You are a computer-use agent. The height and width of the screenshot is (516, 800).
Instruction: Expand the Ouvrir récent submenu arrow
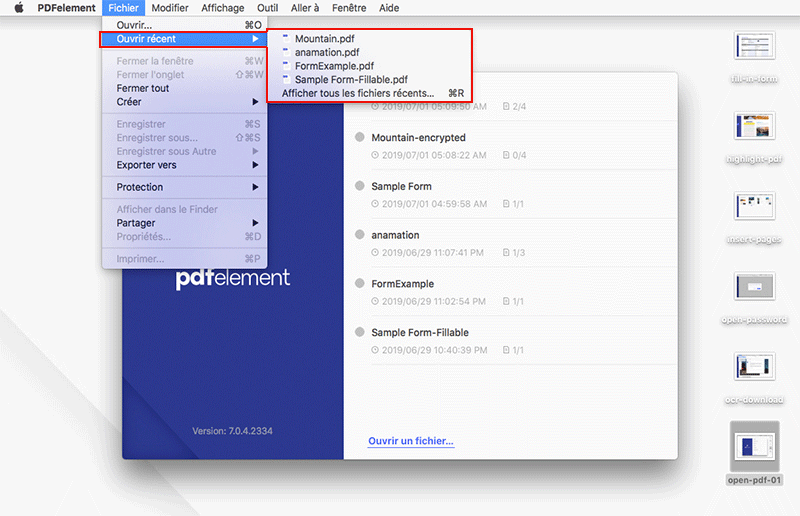click(x=255, y=39)
